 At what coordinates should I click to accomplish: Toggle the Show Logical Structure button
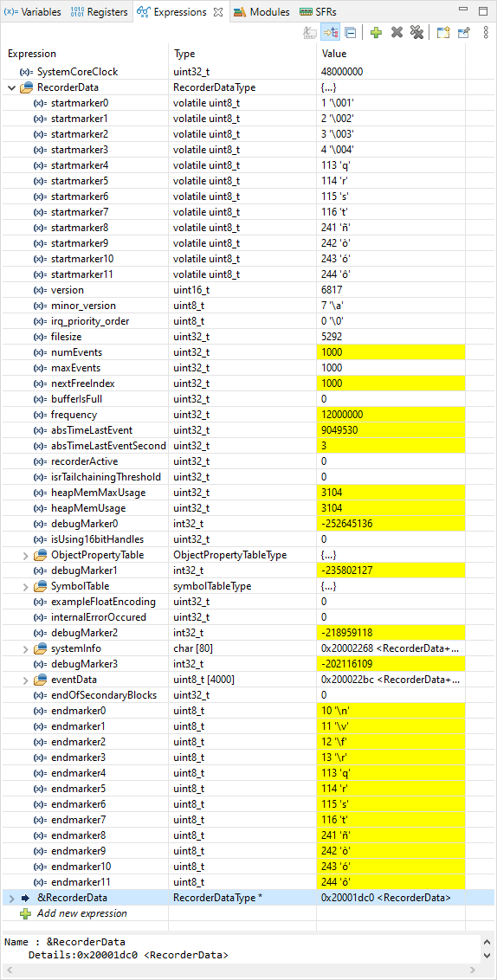coord(330,33)
